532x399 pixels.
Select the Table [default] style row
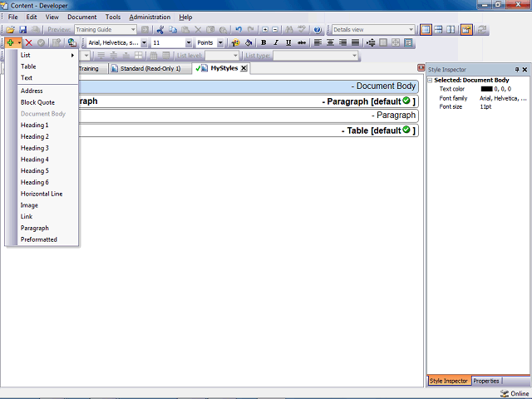click(248, 131)
